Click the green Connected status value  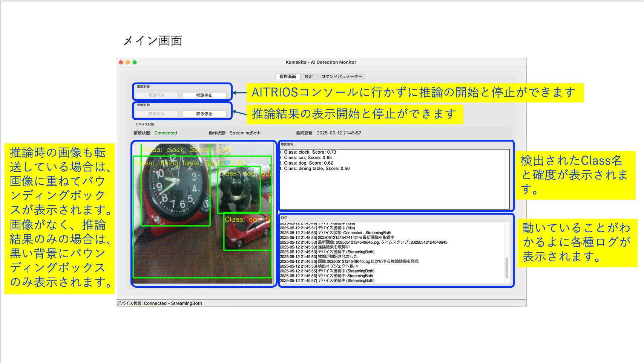[166, 133]
